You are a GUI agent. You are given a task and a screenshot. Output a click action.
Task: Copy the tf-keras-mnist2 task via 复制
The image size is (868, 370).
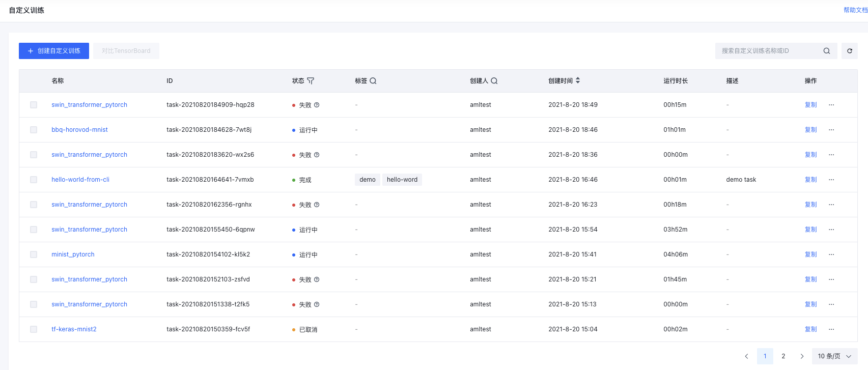(811, 329)
